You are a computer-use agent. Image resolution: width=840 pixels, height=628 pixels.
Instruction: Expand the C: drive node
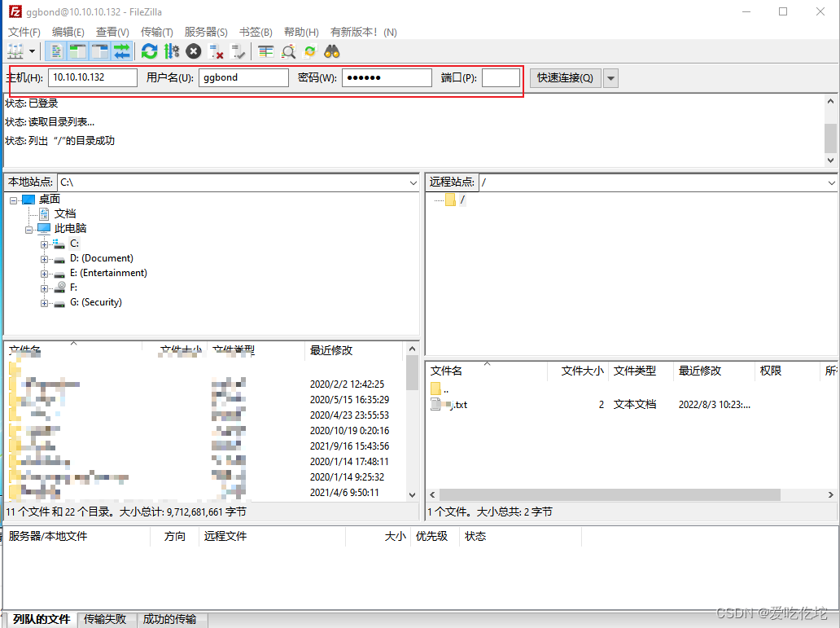(x=44, y=244)
